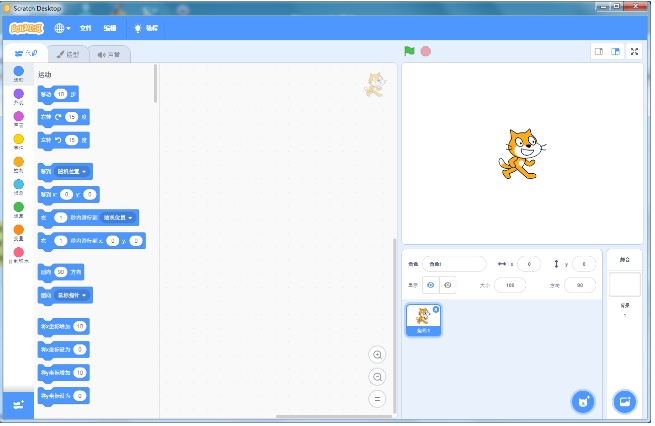Image resolution: width=655 pixels, height=426 pixels.
Task: Select the light blue Sensing category circle
Action: click(18, 184)
